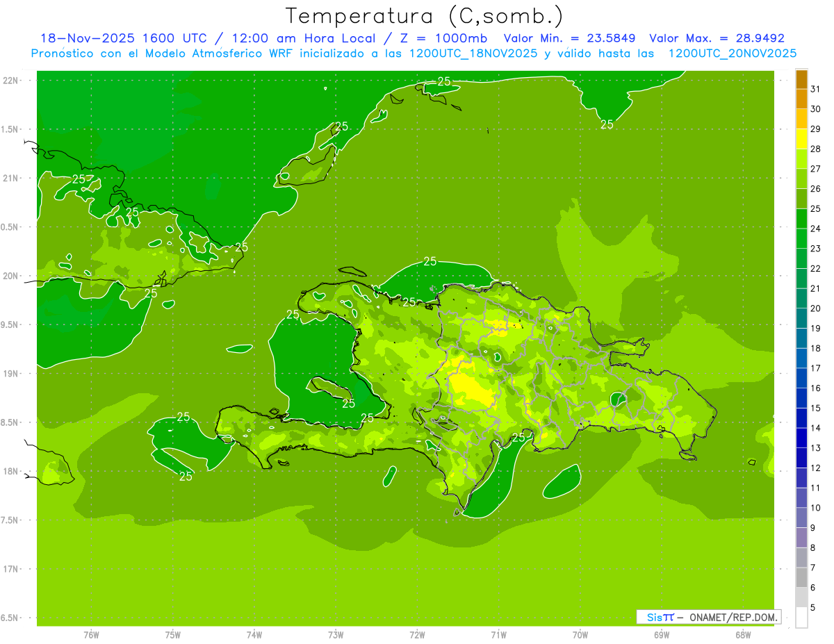Click the '20N' latitude axis label
Screen dimensions: 834x644
(x=12, y=276)
